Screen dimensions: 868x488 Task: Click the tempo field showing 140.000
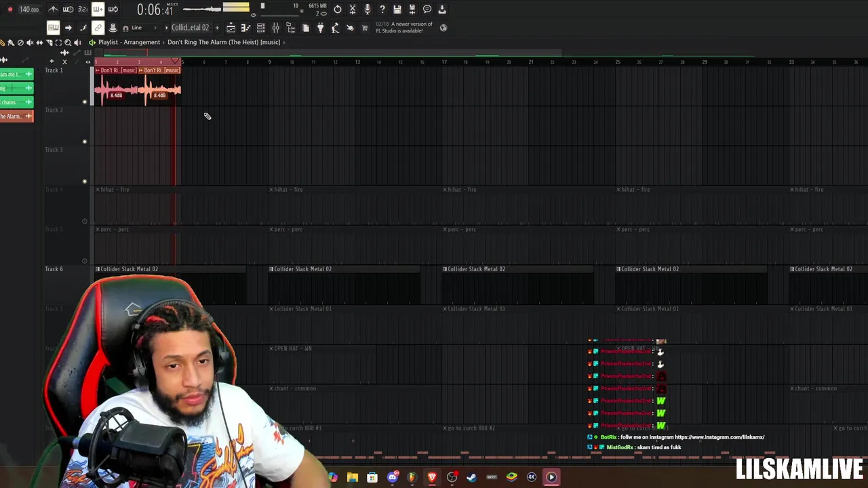(28, 9)
